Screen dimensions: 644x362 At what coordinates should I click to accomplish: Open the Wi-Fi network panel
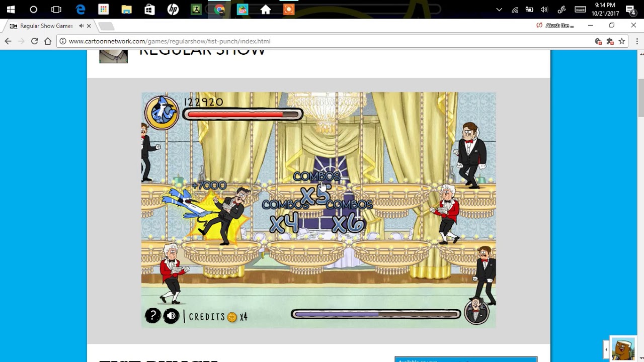tap(515, 9)
